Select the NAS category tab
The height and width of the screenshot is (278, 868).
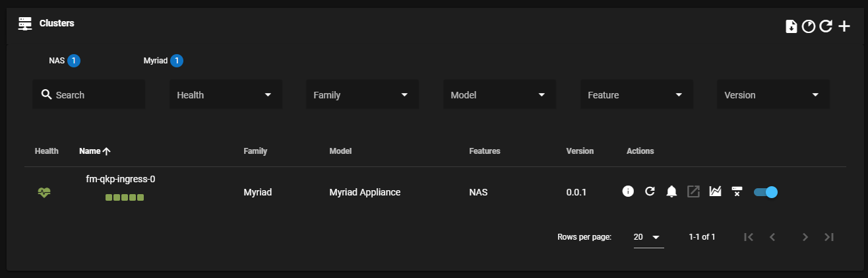click(x=65, y=61)
